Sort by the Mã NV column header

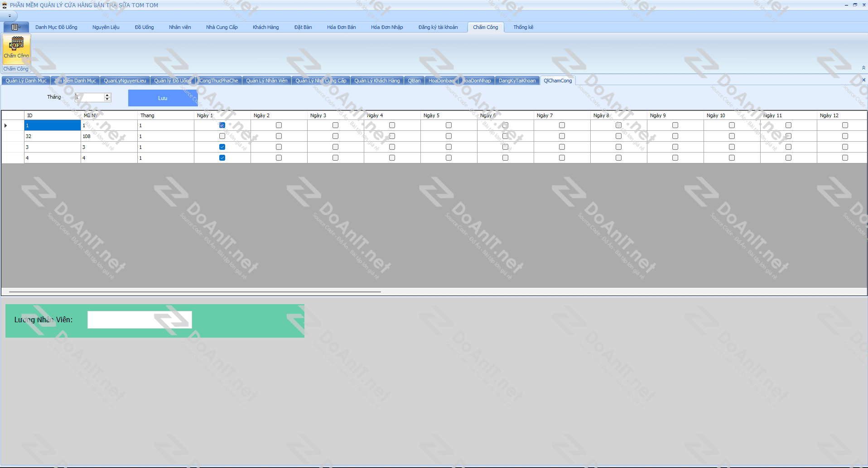pos(109,115)
